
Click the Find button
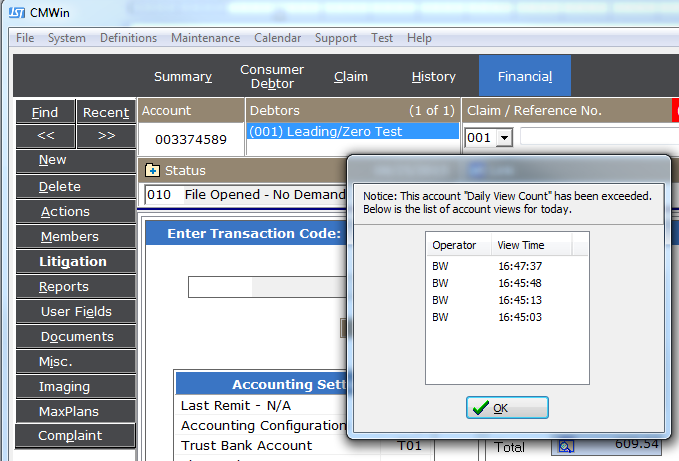pyautogui.click(x=45, y=112)
